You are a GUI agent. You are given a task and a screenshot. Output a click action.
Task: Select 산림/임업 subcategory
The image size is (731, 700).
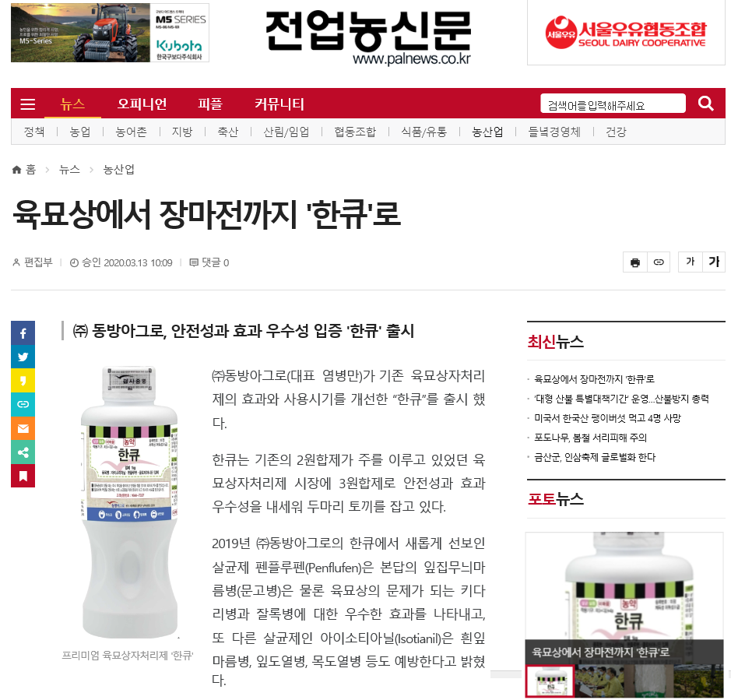click(286, 132)
